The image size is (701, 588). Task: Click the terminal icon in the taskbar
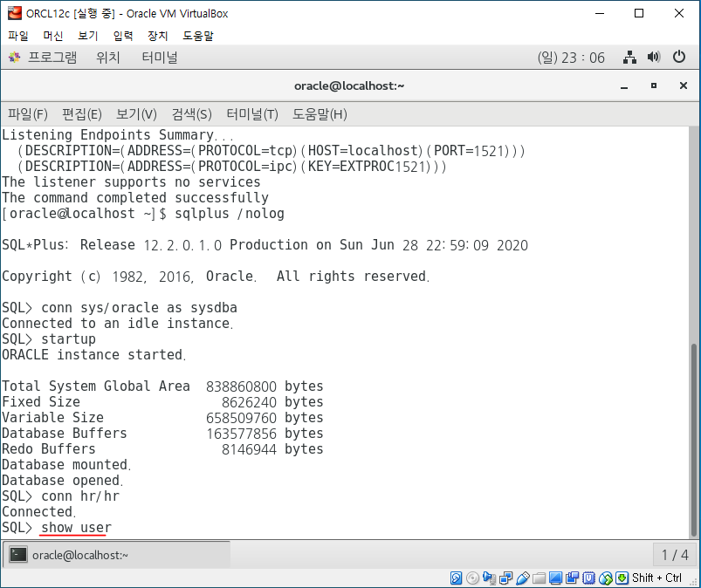18,555
